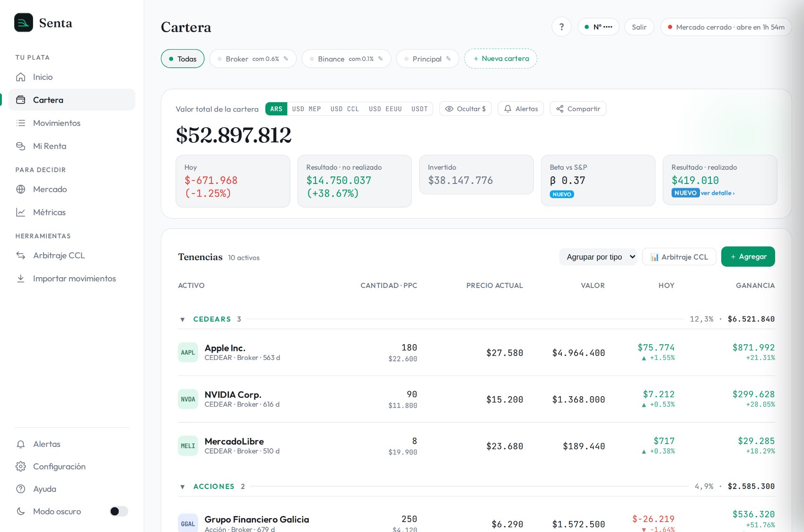The width and height of the screenshot is (804, 532).
Task: Open Métricas from its chart icon
Action: pos(21,212)
